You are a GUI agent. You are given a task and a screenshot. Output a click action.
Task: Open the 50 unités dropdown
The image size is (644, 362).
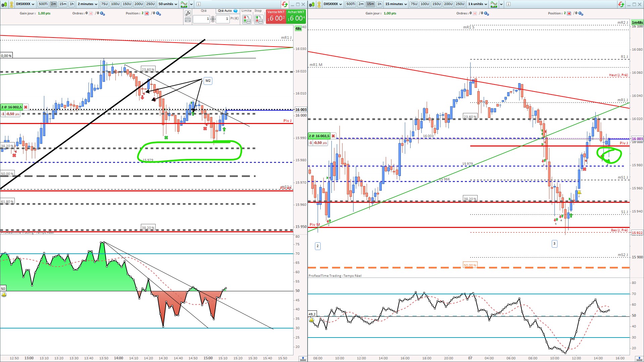tap(168, 4)
